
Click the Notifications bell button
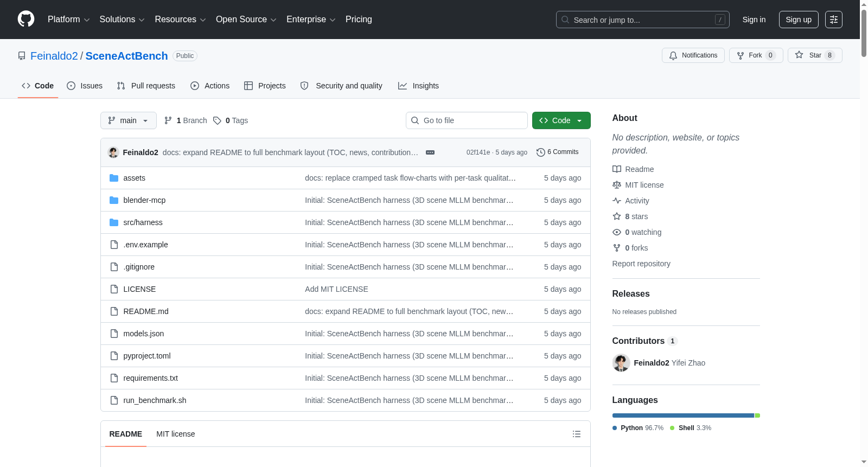(x=693, y=55)
